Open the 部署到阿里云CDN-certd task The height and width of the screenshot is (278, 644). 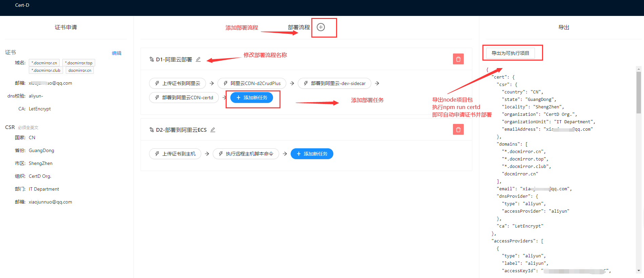point(184,98)
